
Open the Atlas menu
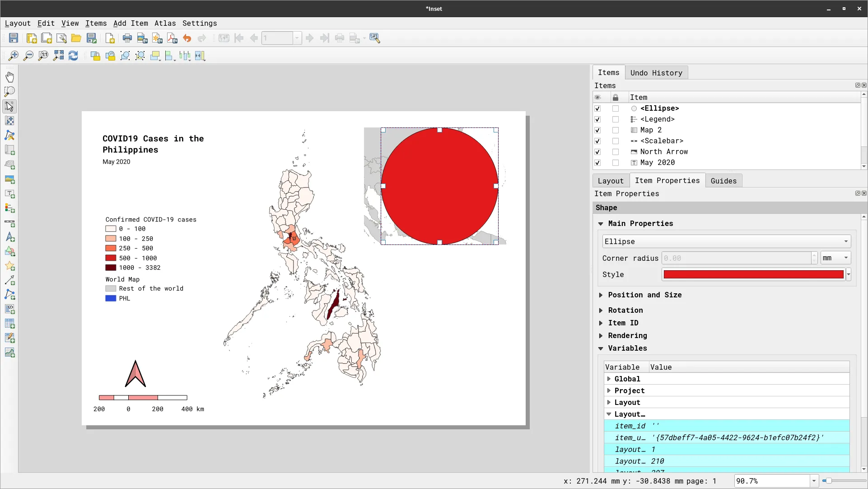click(165, 24)
